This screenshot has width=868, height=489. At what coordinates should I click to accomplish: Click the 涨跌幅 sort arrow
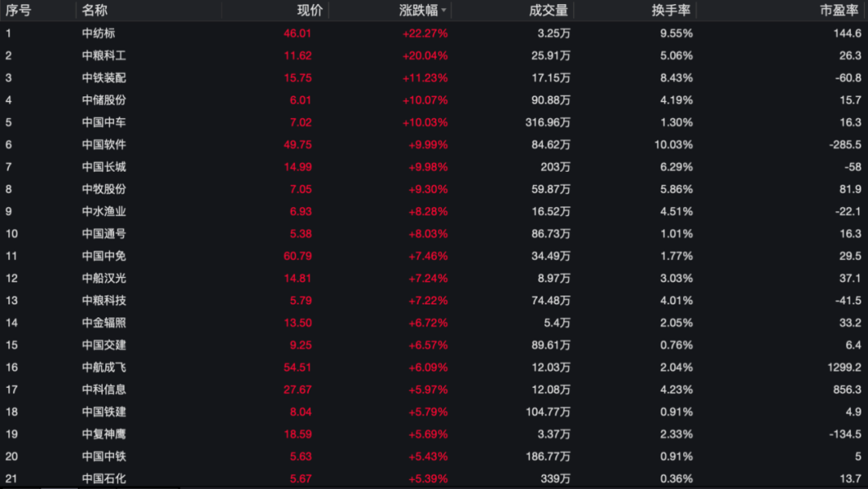[x=444, y=11]
